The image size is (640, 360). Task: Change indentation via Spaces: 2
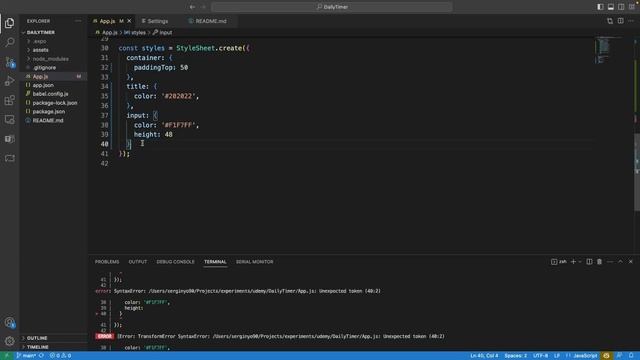(516, 356)
